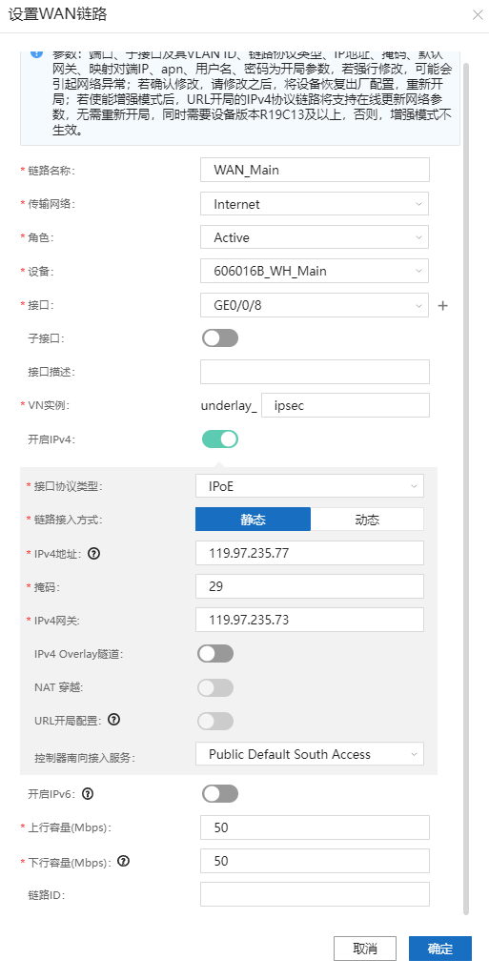Click the 确定 button
Image resolution: width=489 pixels, height=980 pixels.
pyautogui.click(x=440, y=949)
